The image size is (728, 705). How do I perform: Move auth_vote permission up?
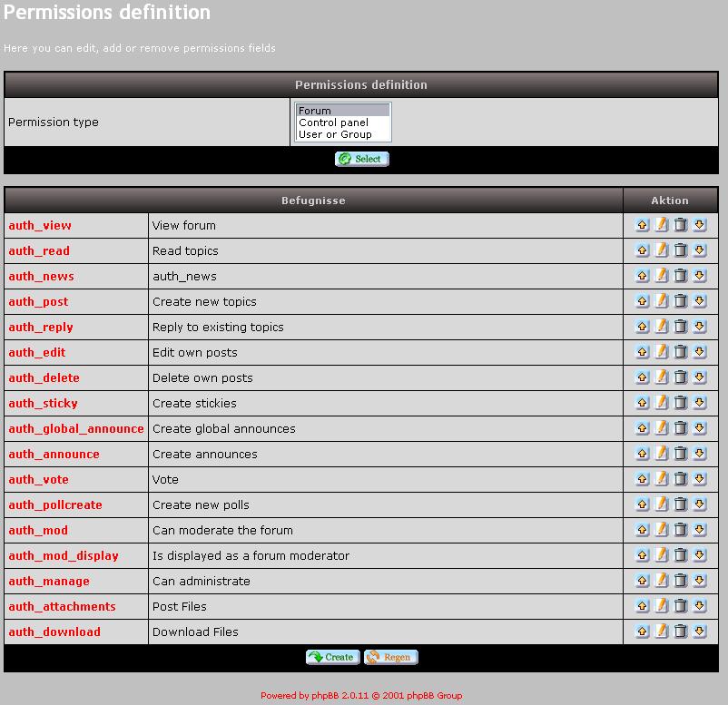pos(643,479)
